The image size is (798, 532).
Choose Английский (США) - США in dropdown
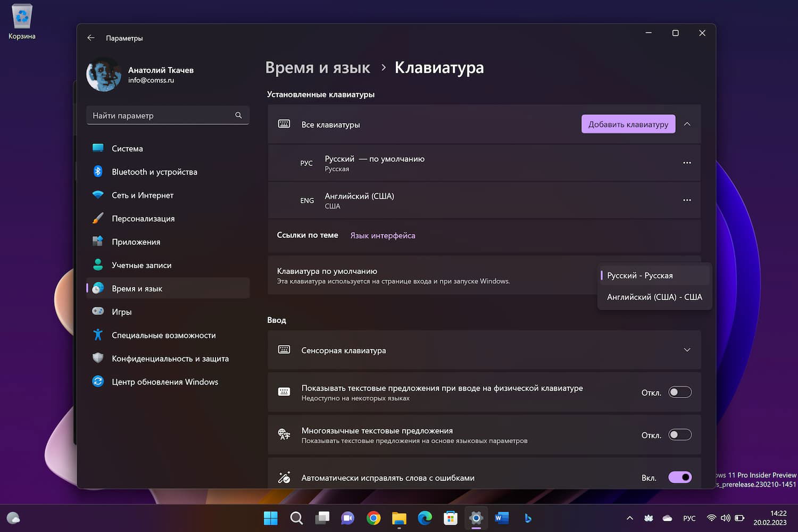click(654, 297)
